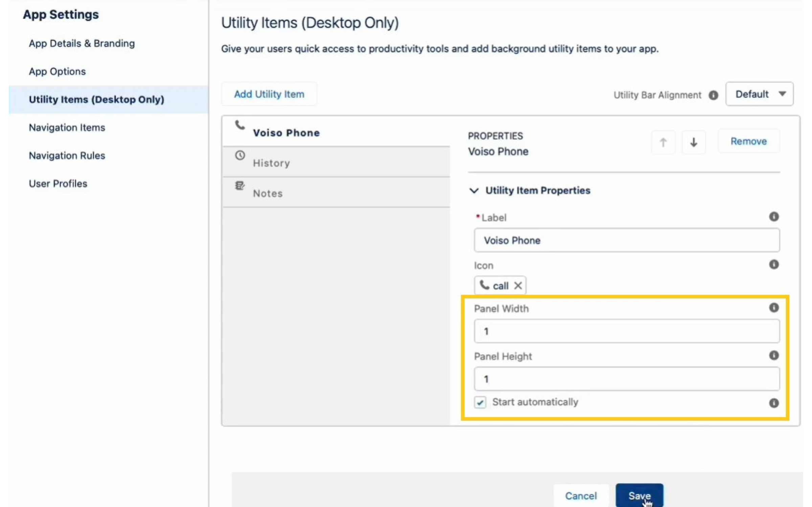The image size is (812, 507).
Task: Remove the call icon selection with X
Action: coord(518,286)
